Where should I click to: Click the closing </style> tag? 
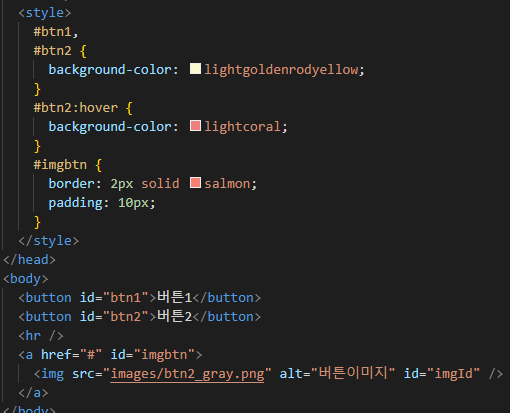click(49, 241)
